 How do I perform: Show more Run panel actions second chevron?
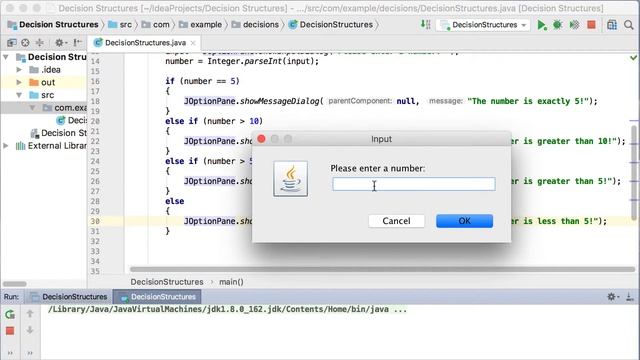(30, 353)
